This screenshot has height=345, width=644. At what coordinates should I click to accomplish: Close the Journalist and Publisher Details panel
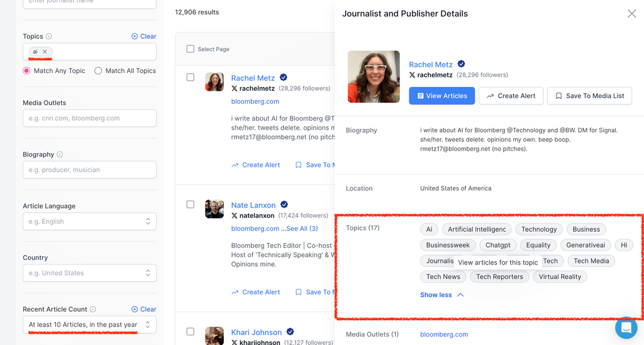point(631,13)
